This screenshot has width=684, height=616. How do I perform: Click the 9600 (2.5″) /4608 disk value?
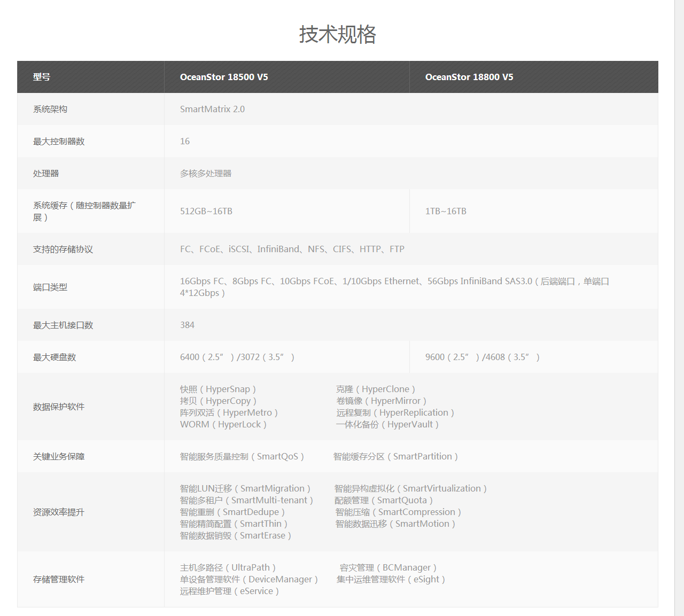point(483,357)
